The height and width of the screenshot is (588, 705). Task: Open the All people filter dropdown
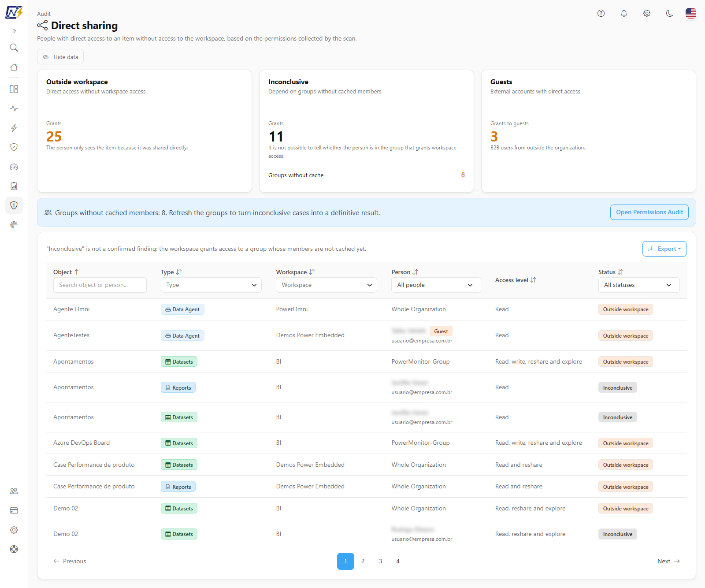coord(436,285)
